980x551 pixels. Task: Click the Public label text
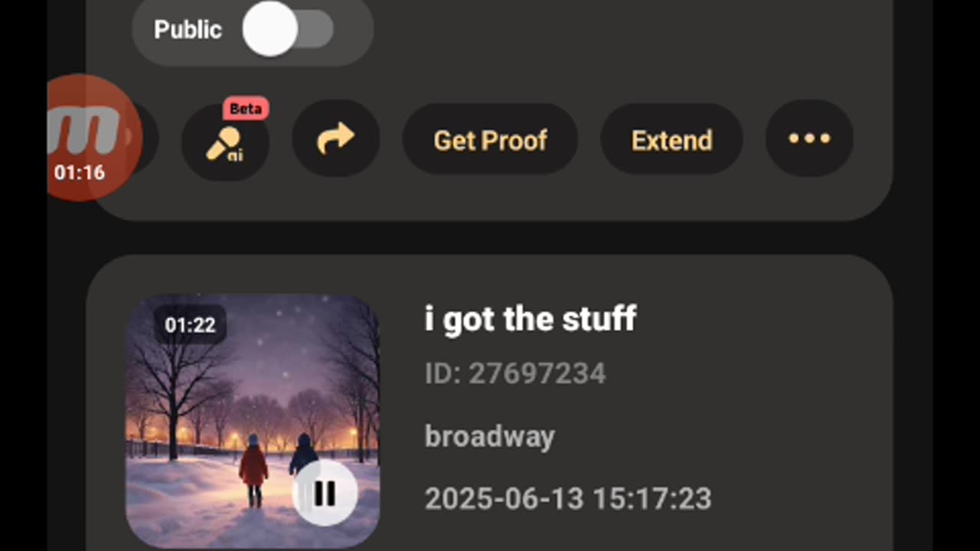tap(188, 30)
